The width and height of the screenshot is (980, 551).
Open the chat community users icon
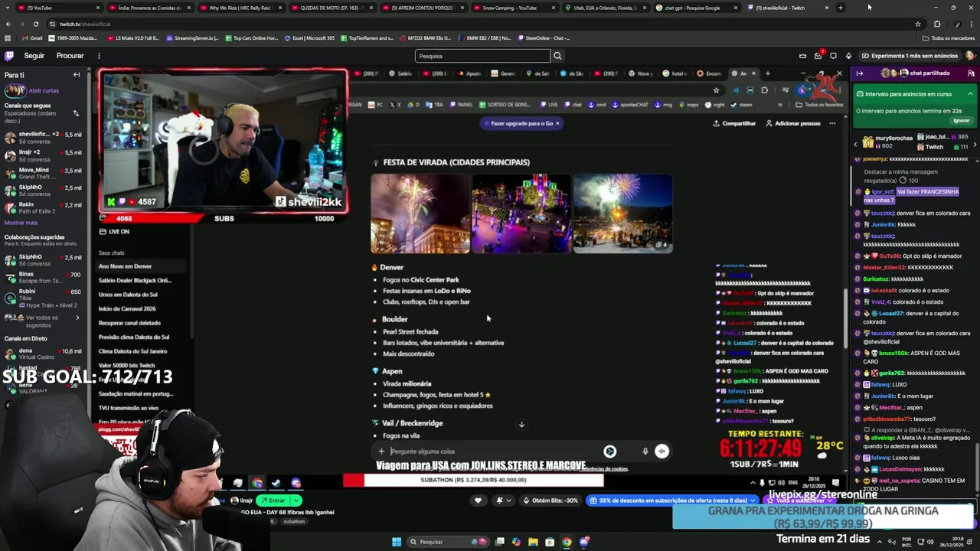coord(972,73)
